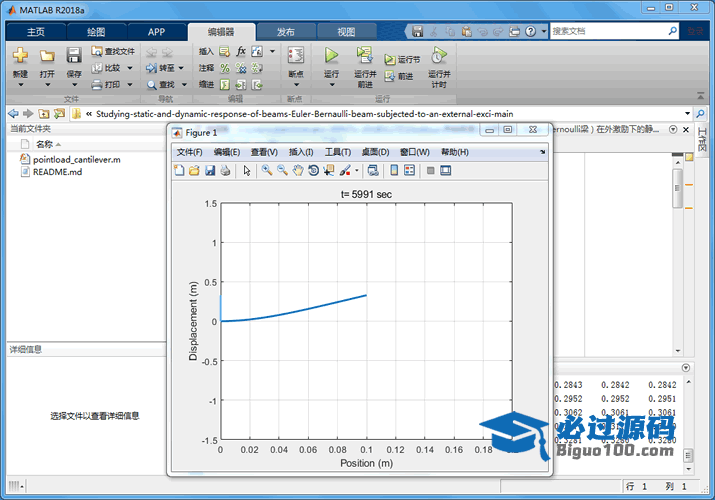The width and height of the screenshot is (715, 500).
Task: Click the editor vertical scrollbar thumb
Action: click(x=677, y=188)
